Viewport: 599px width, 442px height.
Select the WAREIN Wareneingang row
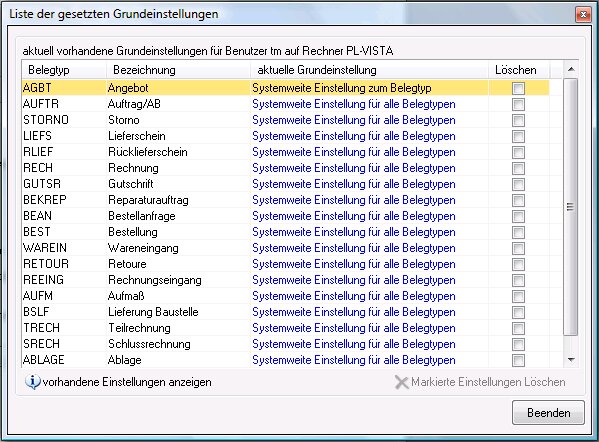tap(286, 248)
